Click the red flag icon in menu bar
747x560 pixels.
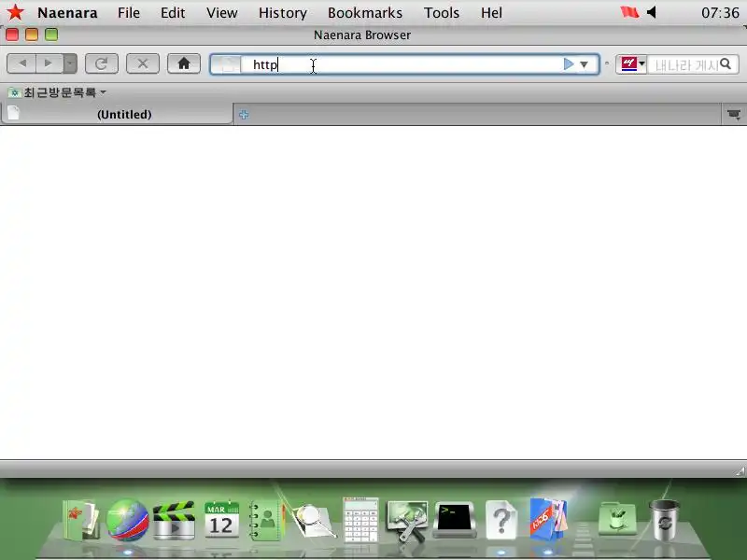click(629, 12)
